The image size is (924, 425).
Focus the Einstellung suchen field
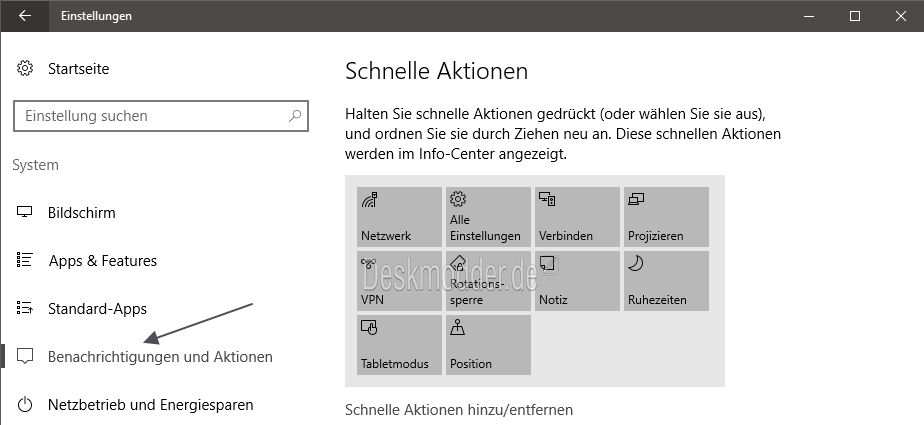[x=161, y=116]
